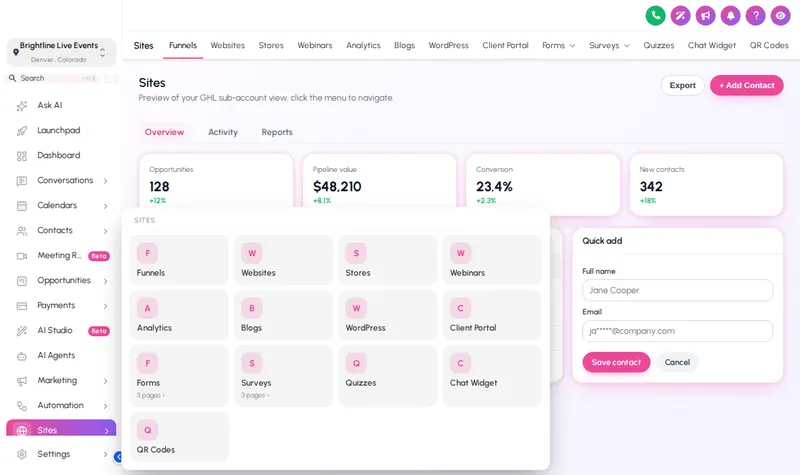800x475 pixels.
Task: Open the Stores tile in Sites menu
Action: coord(388,260)
